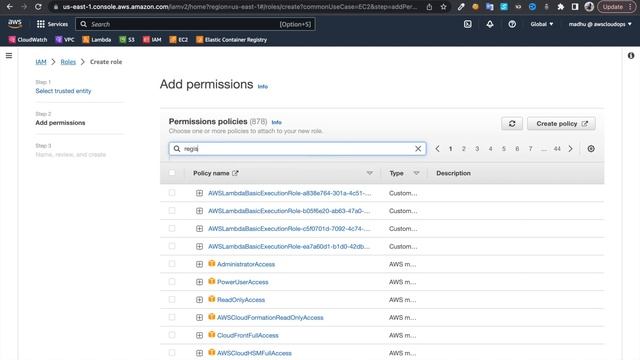
Task: Open Info link next to Permissions policies
Action: pyautogui.click(x=277, y=122)
